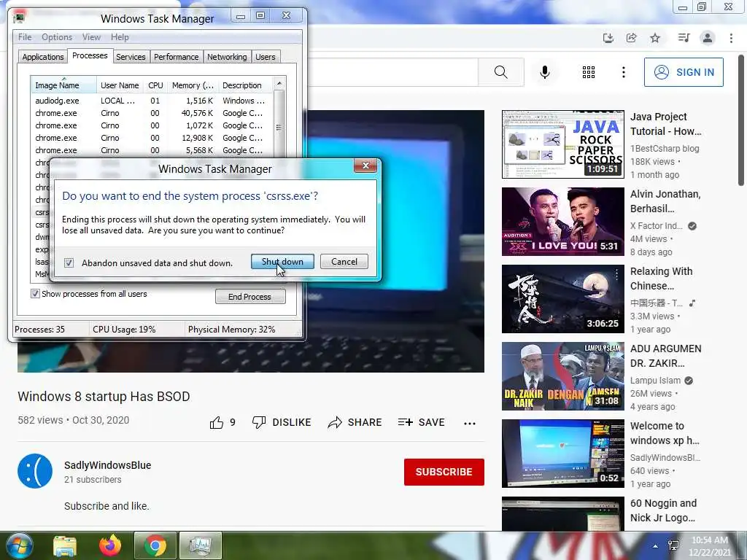Click the SIGN IN button

[x=684, y=72]
